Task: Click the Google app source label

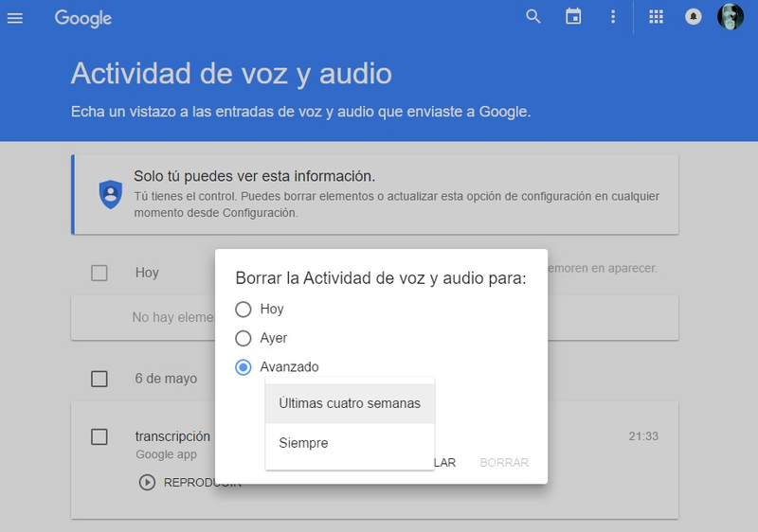Action: (167, 454)
